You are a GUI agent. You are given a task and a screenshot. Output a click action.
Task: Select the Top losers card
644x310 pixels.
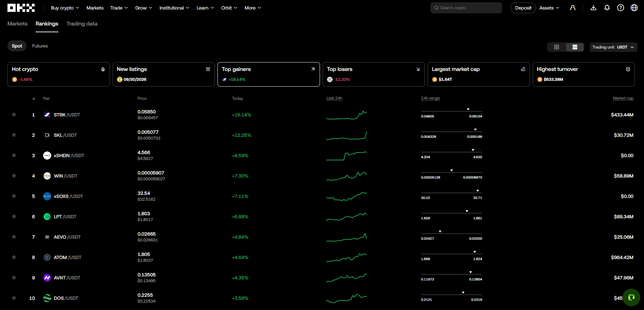374,74
